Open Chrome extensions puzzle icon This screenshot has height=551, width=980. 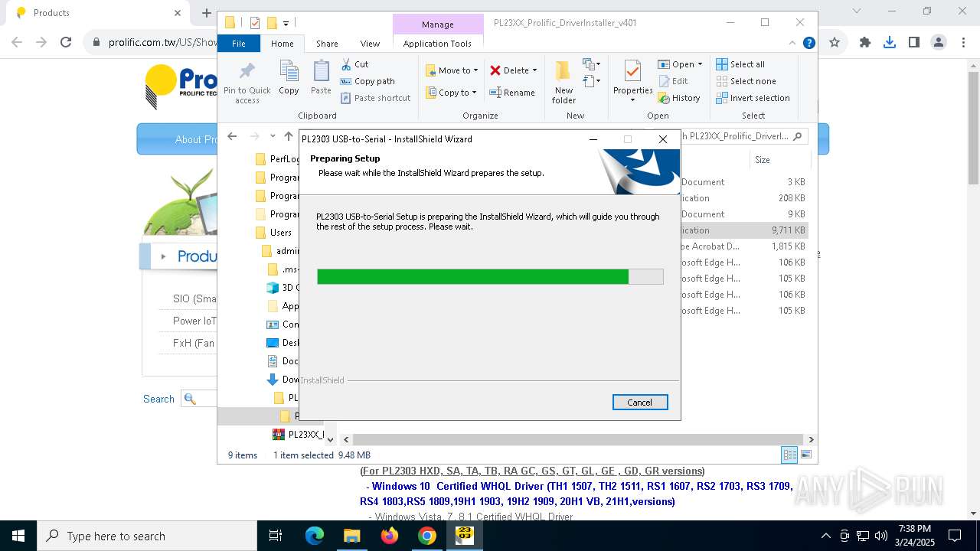click(865, 43)
